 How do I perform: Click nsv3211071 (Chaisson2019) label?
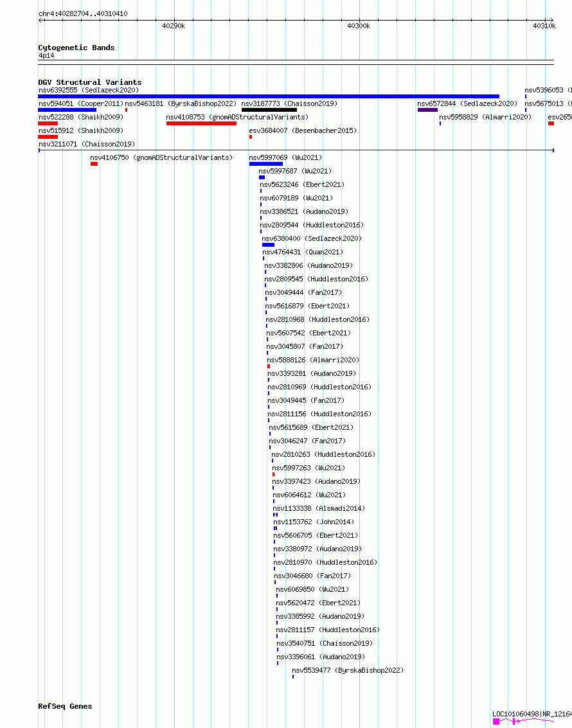(x=87, y=144)
